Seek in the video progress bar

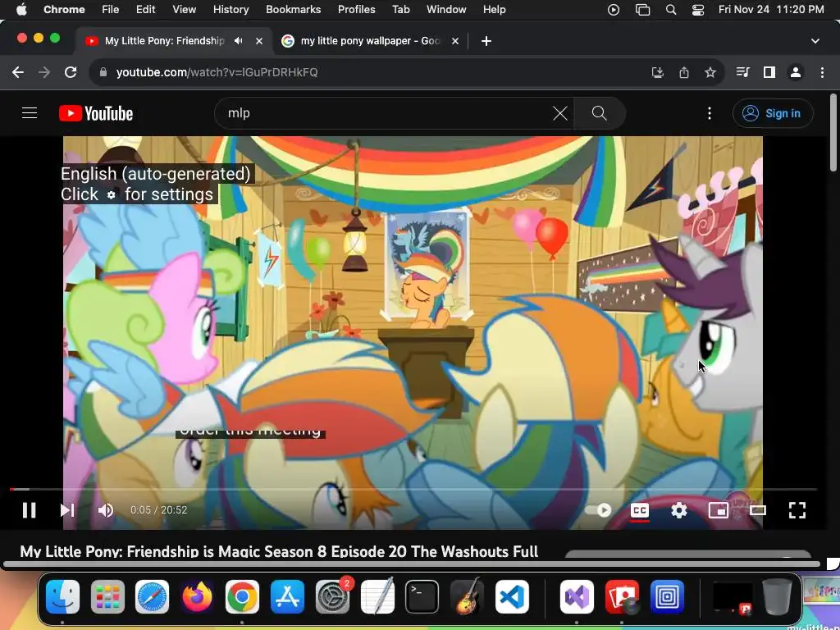[x=413, y=489]
